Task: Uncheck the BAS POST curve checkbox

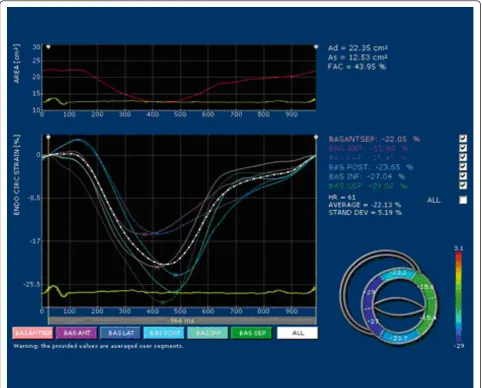Action: (463, 166)
